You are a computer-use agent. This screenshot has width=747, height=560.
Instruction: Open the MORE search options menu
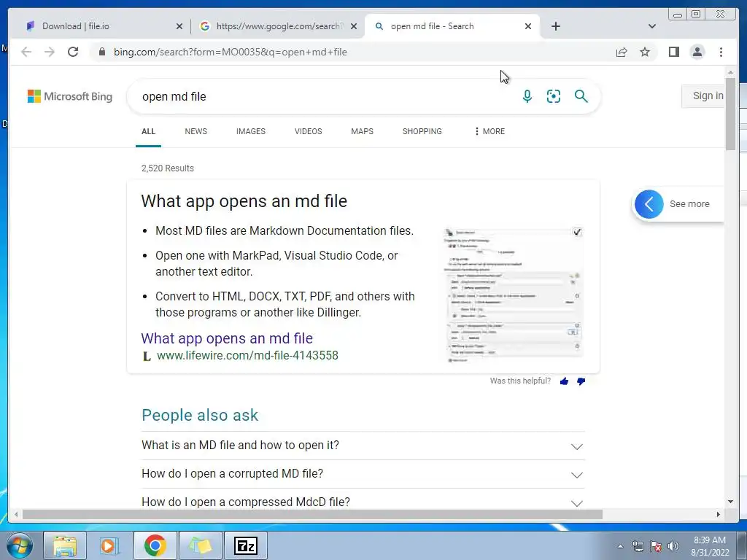tap(489, 131)
